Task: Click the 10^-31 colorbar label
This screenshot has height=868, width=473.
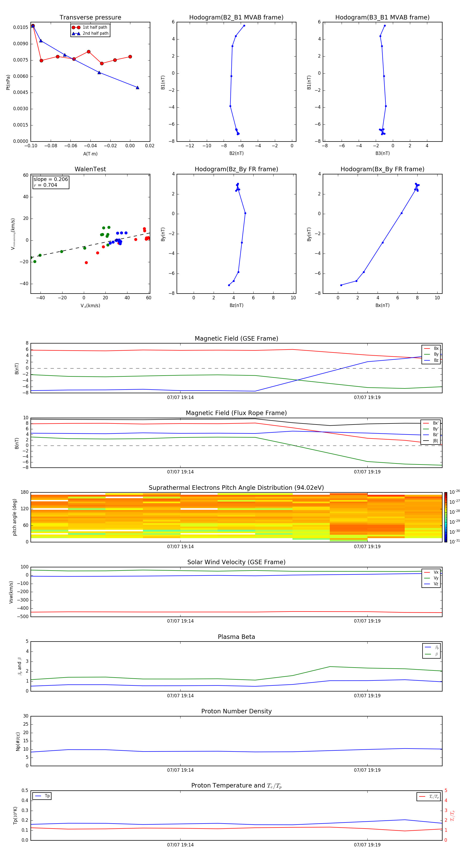Action: pyautogui.click(x=455, y=542)
